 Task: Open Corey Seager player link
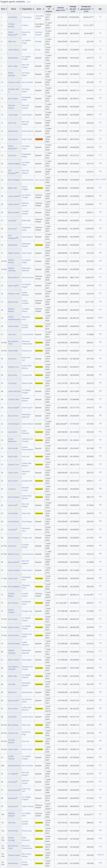pyautogui.click(x=13, y=115)
